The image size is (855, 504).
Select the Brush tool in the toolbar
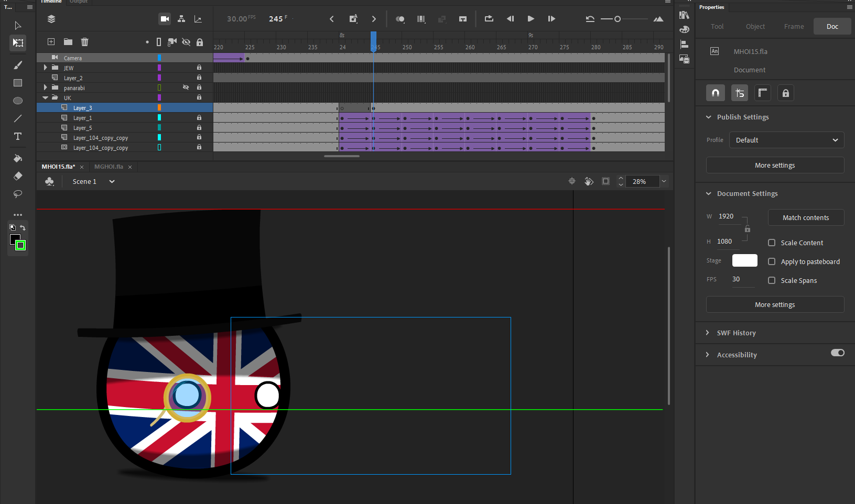[18, 65]
